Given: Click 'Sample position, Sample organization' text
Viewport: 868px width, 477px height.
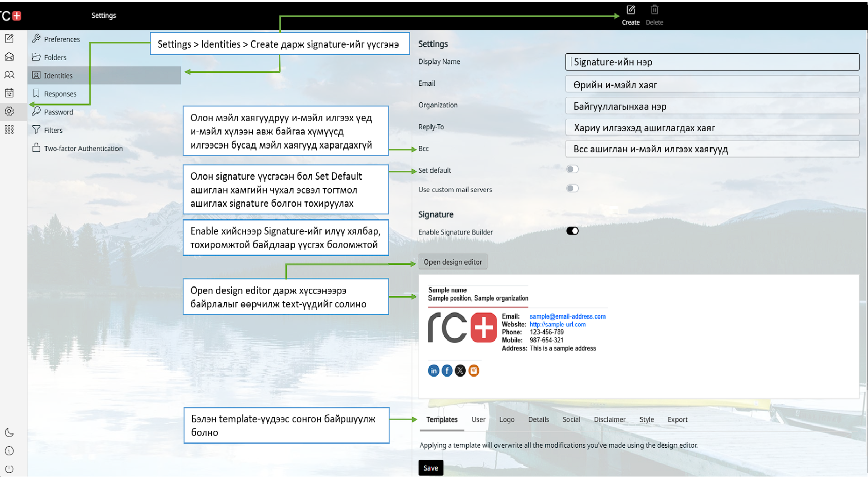Looking at the screenshot, I should 478,298.
